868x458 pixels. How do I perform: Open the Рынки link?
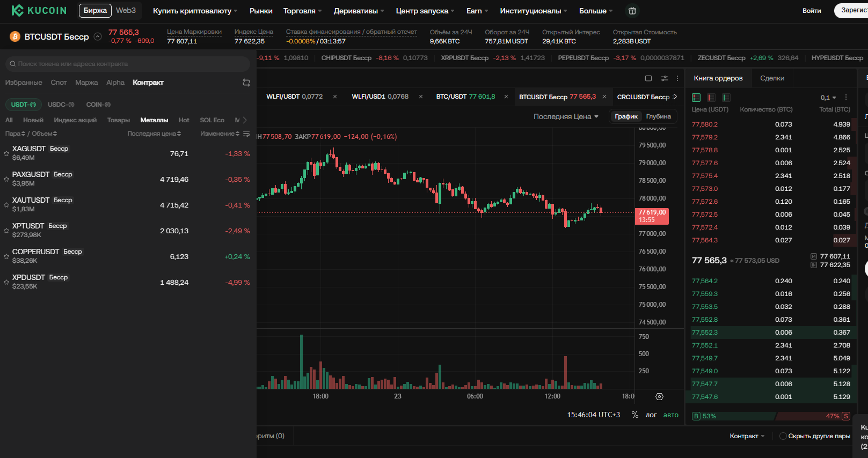coord(261,11)
